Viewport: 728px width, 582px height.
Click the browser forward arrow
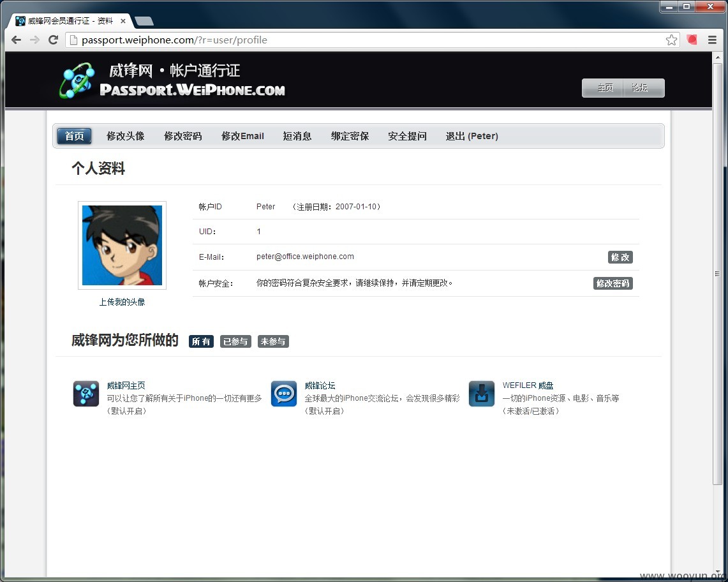coord(34,40)
